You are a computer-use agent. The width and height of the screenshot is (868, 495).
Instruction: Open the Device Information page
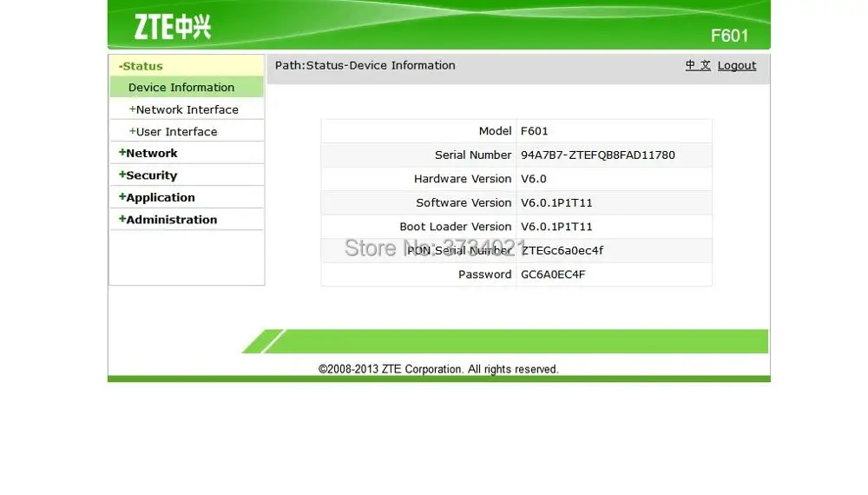(181, 88)
